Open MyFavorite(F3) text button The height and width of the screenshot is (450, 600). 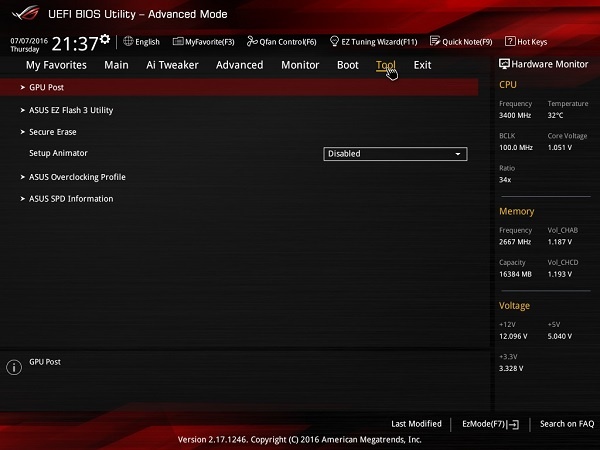210,42
